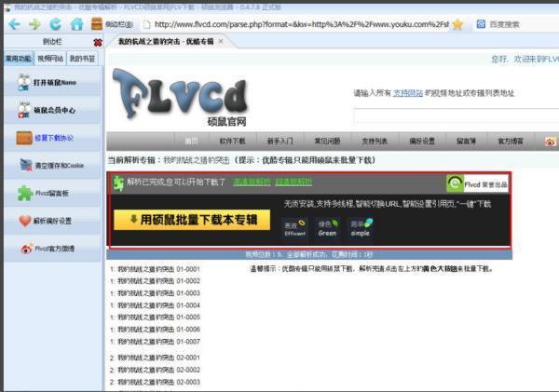
Task: Click the second green link after 解析已完成
Action: pyautogui.click(x=293, y=182)
